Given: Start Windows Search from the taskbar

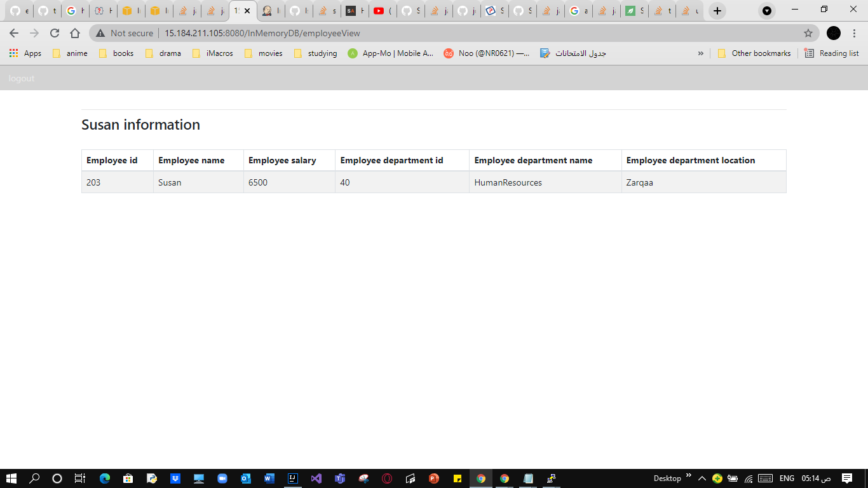Looking at the screenshot, I should [x=34, y=478].
